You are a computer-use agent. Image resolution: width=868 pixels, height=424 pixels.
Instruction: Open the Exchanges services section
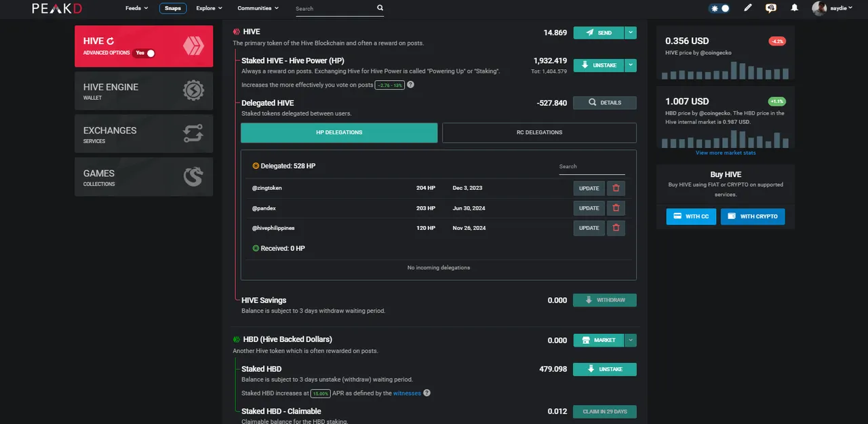144,134
